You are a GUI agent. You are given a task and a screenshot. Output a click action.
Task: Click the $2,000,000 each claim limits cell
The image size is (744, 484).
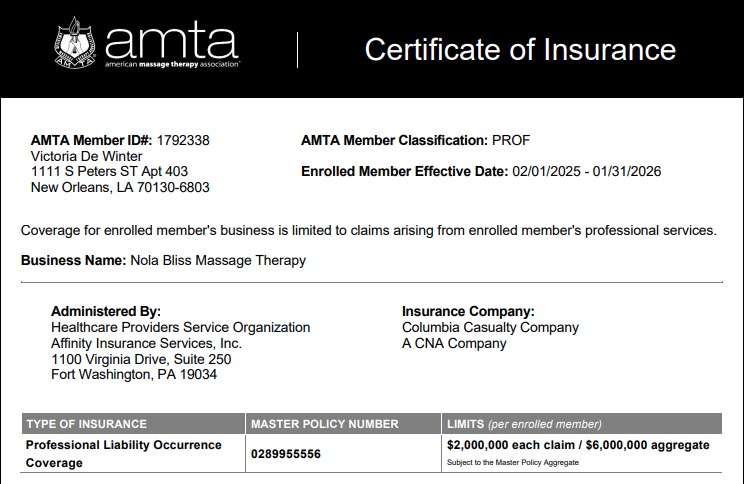click(x=578, y=445)
